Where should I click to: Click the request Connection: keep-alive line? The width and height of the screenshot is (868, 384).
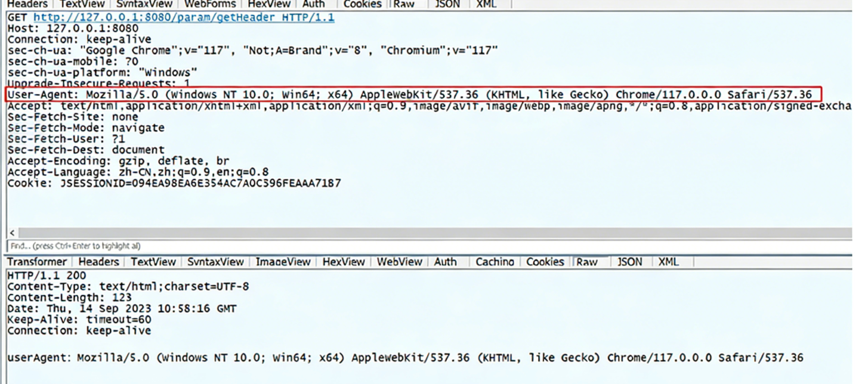(79, 39)
